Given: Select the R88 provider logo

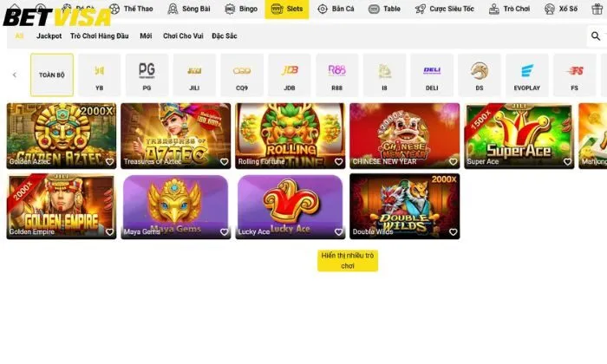Looking at the screenshot, I should tap(336, 70).
